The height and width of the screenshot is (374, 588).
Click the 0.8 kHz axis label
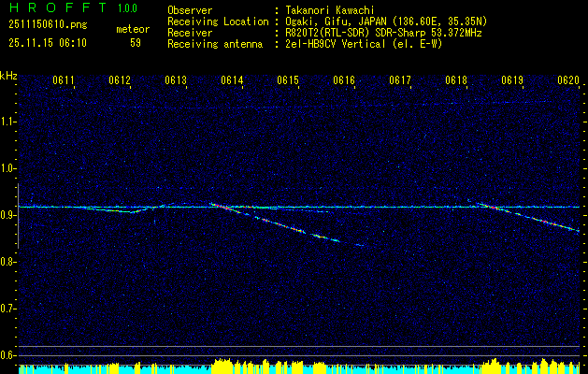(x=8, y=262)
